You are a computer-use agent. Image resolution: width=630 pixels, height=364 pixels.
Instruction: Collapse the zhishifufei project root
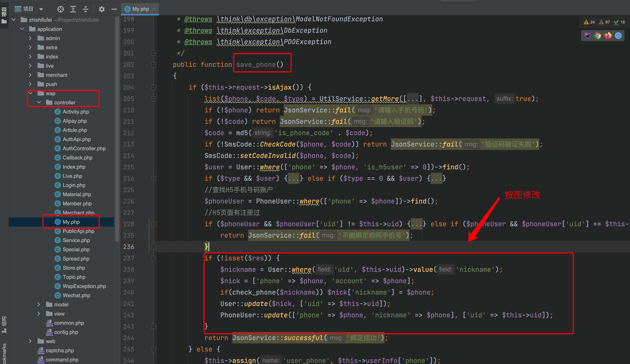(x=14, y=20)
